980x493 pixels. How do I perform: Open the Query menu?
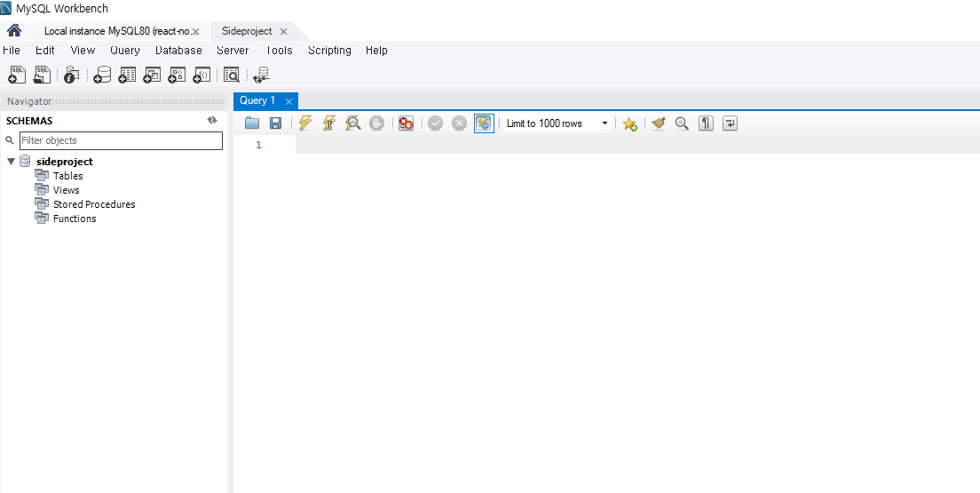[125, 50]
